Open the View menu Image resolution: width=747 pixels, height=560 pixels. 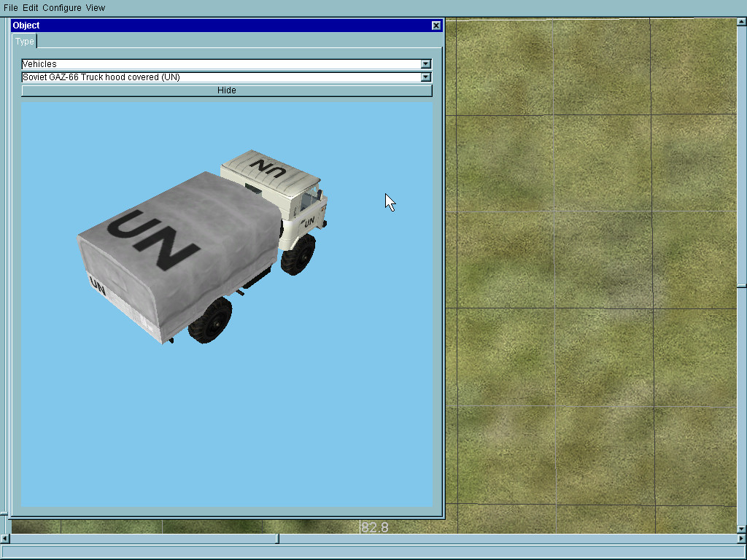[96, 7]
